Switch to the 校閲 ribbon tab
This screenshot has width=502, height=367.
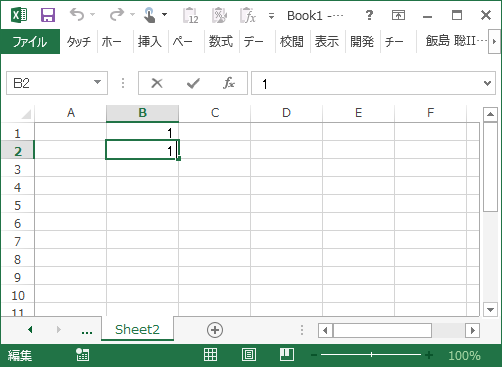click(292, 42)
